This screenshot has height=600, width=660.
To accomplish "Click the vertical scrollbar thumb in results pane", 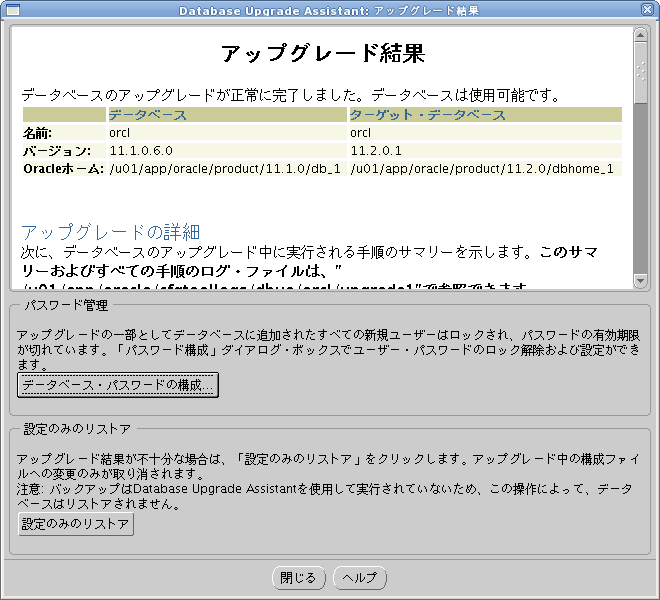I will tap(640, 72).
